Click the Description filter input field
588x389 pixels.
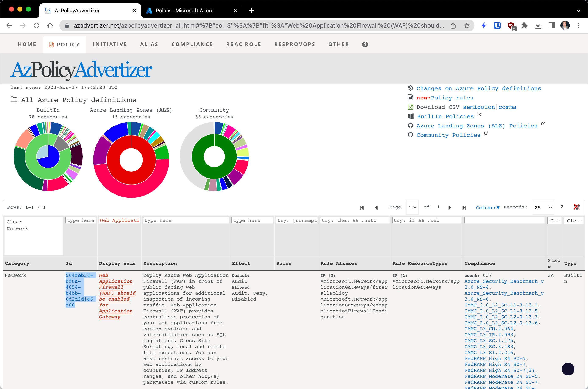186,221
